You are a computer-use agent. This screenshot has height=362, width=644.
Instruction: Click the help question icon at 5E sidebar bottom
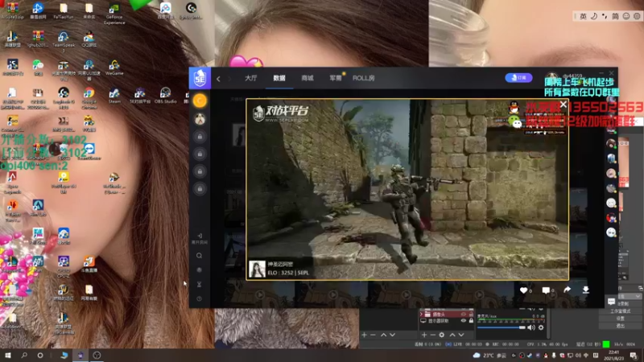point(199,298)
